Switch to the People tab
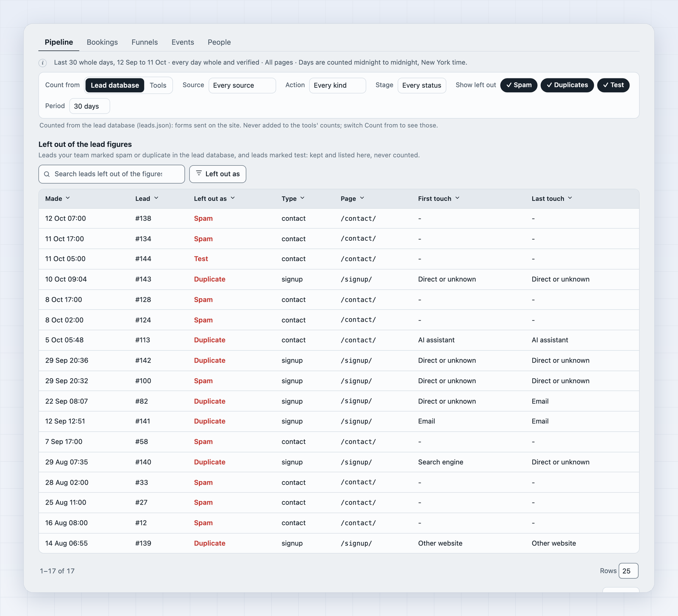This screenshot has height=616, width=678. (x=219, y=42)
